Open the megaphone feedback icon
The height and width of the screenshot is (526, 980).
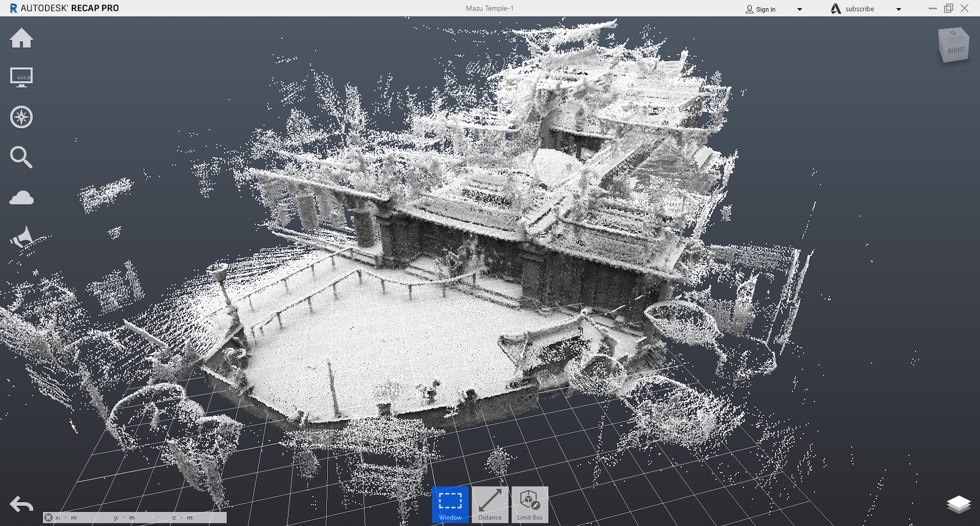[x=22, y=237]
